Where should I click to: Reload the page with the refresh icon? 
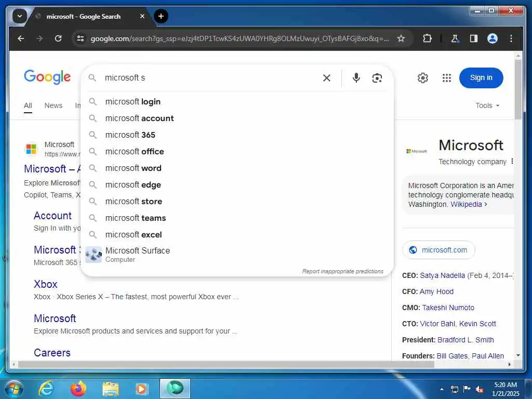click(58, 38)
